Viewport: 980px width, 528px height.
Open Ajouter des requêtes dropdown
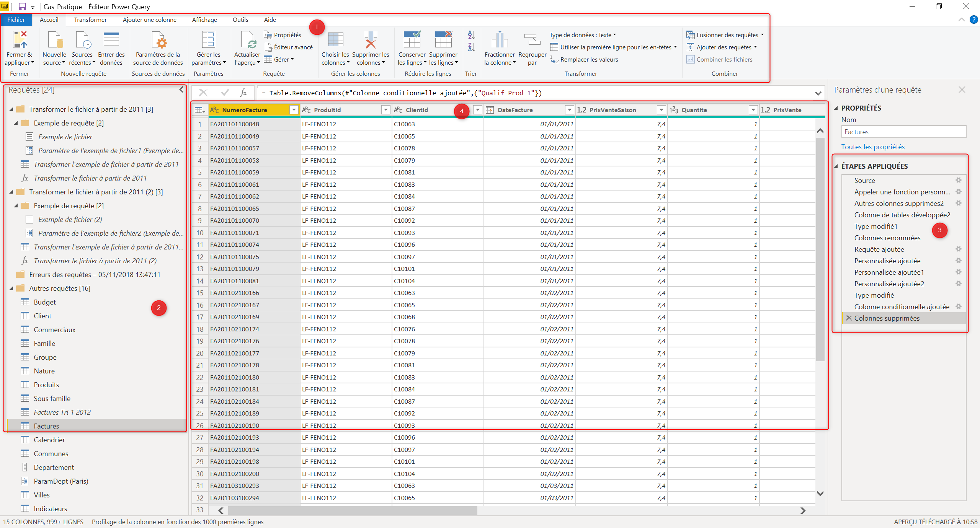(x=722, y=47)
